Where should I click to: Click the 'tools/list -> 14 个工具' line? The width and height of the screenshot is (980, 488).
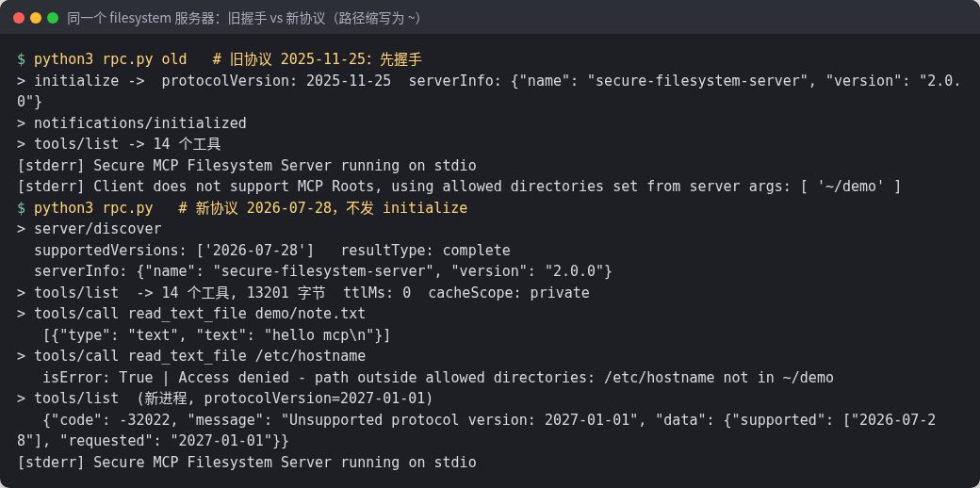click(119, 144)
